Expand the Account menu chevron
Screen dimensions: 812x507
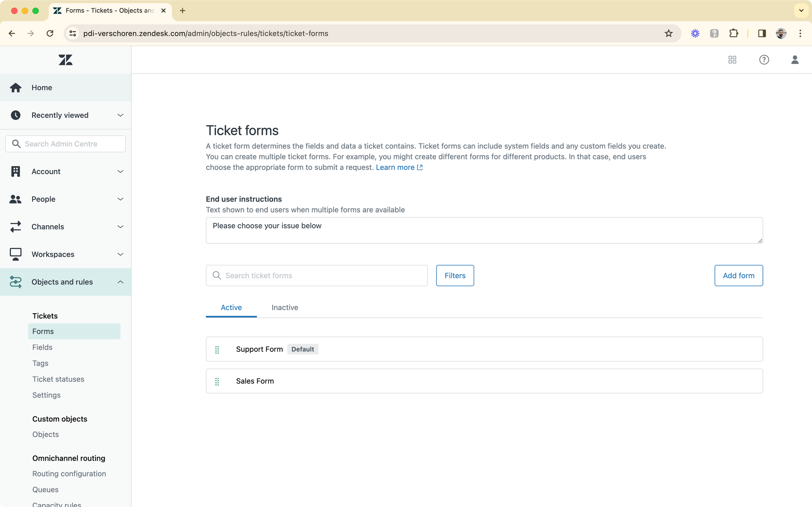pyautogui.click(x=120, y=171)
